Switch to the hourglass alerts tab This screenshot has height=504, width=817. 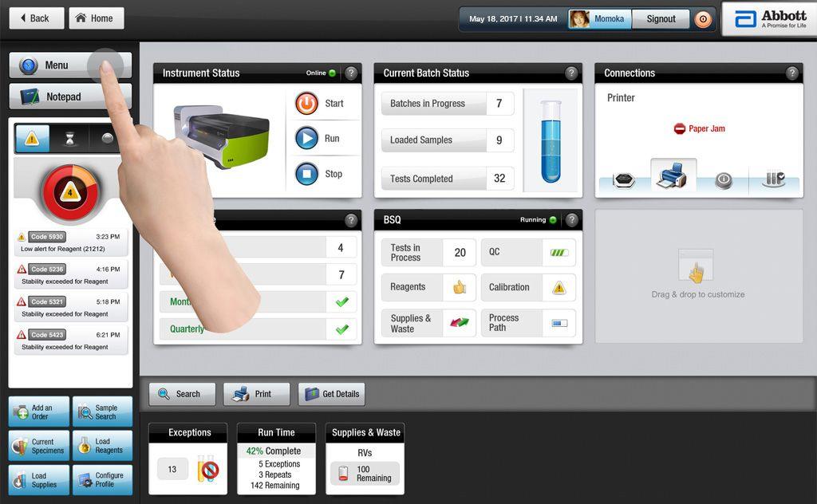click(70, 139)
